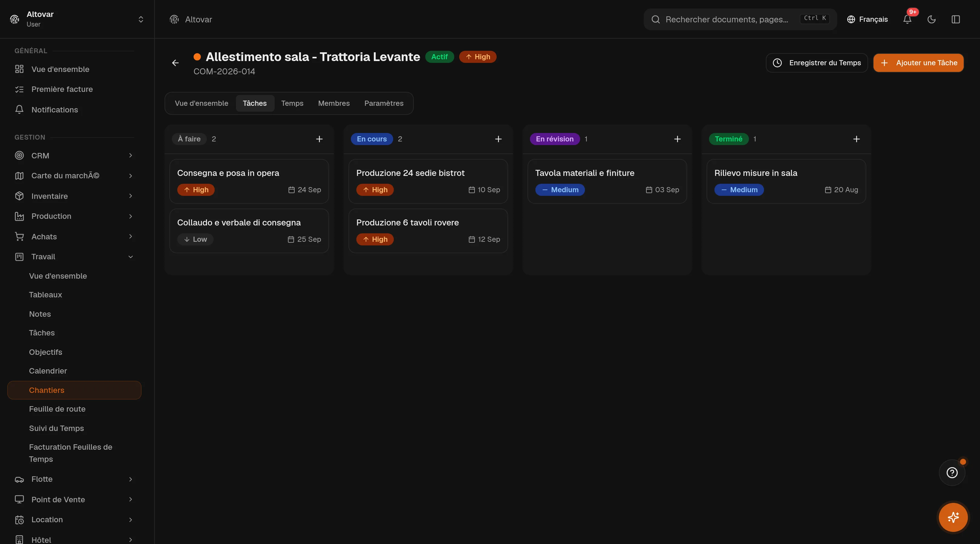Open task card Produzione 24 sedie bistrot
This screenshot has height=544, width=980.
(x=428, y=181)
